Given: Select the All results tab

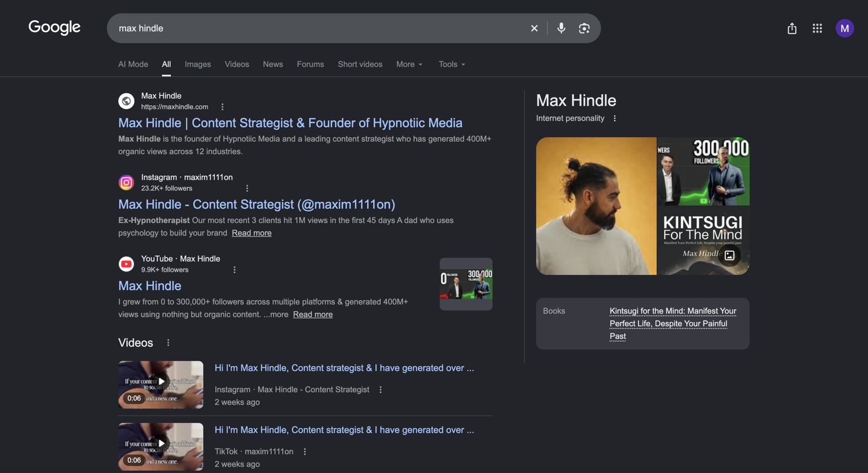Looking at the screenshot, I should pyautogui.click(x=166, y=64).
